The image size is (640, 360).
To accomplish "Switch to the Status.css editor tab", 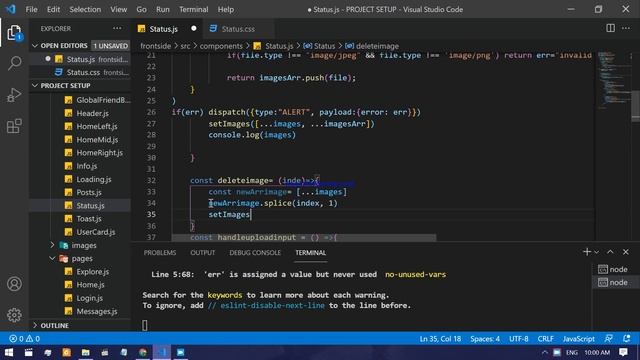I will (x=238, y=29).
